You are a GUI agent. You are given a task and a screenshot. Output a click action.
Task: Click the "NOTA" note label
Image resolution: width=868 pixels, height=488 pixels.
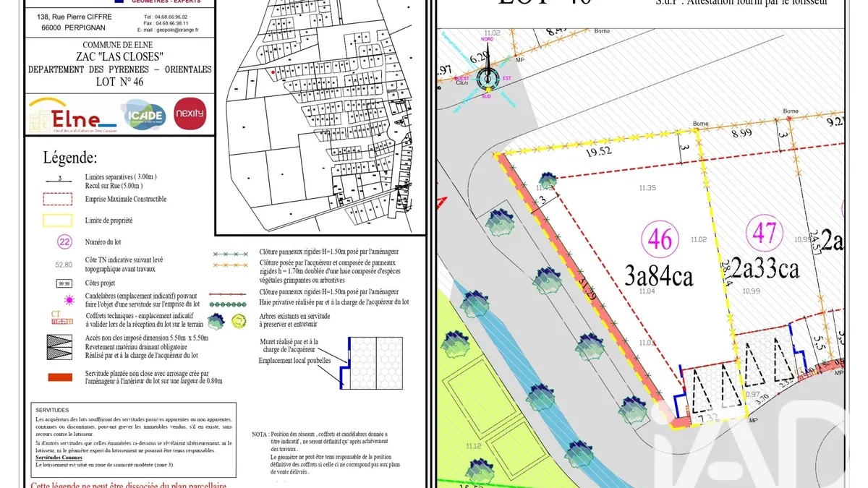click(260, 434)
